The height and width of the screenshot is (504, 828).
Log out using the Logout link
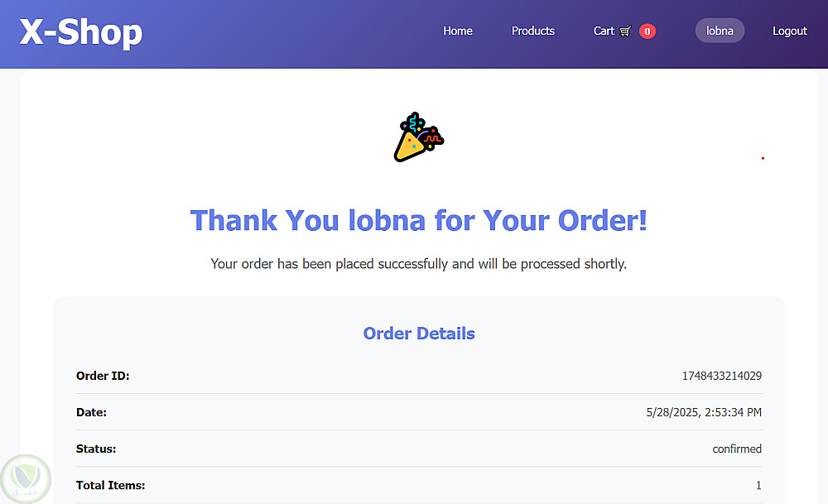tap(789, 31)
